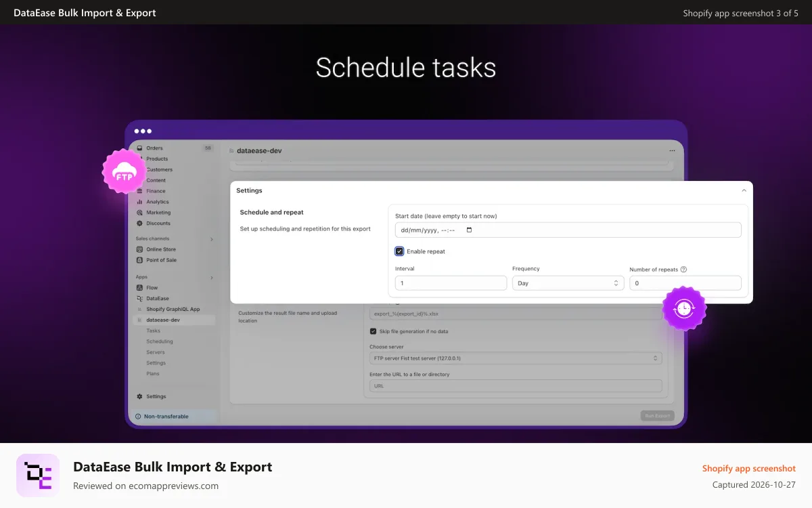Viewport: 812px width, 508px height.
Task: Click the Non-transferable label
Action: (166, 417)
